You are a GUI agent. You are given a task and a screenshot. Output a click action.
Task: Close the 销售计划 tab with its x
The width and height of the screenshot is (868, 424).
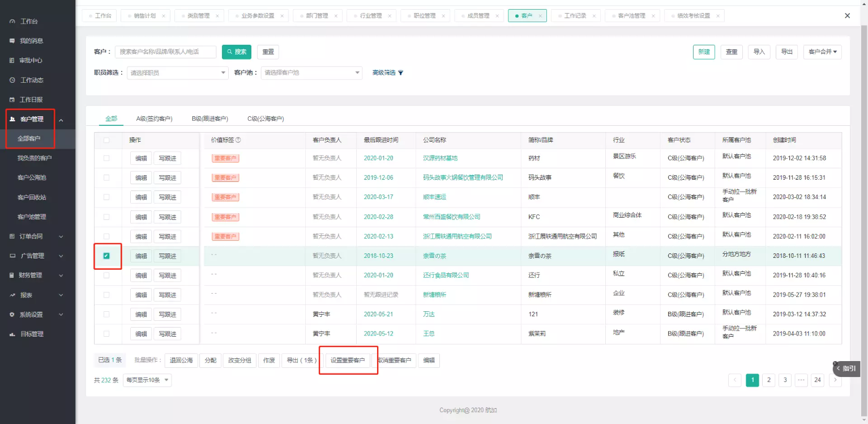pyautogui.click(x=164, y=16)
